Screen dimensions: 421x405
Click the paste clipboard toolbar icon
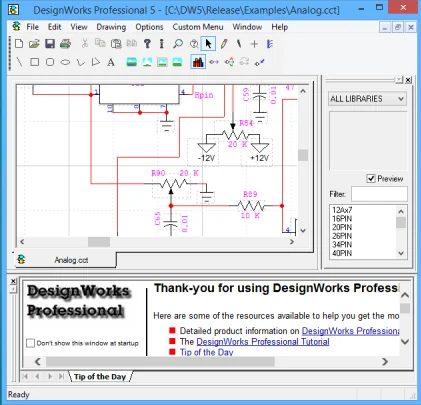(116, 44)
